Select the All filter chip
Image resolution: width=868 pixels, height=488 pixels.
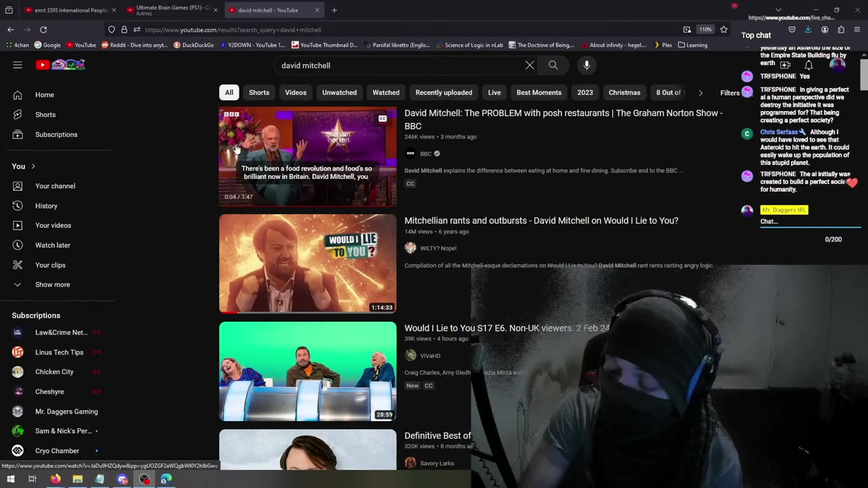pyautogui.click(x=229, y=92)
